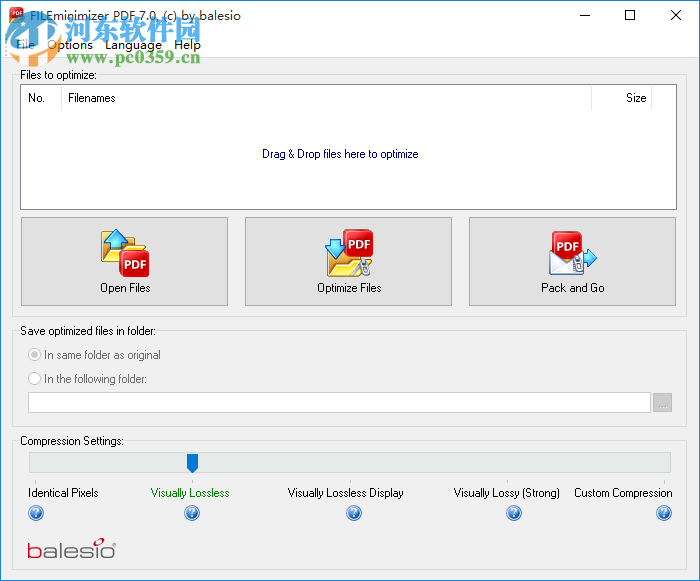Image resolution: width=700 pixels, height=581 pixels.
Task: Click the Open Files folder icon
Action: [x=125, y=253]
